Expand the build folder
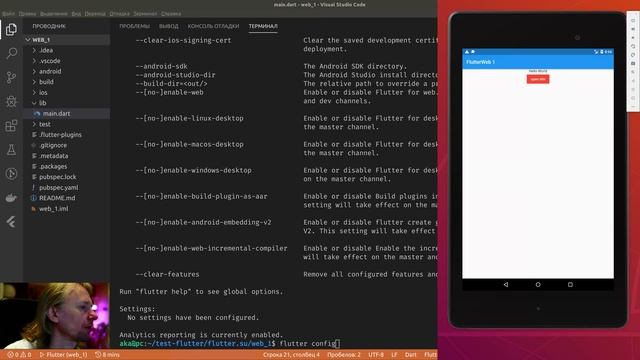 [67, 82]
